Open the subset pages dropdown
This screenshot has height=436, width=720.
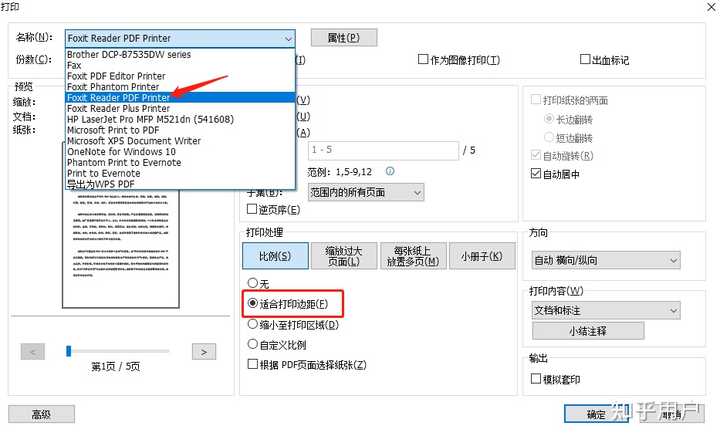tap(366, 192)
